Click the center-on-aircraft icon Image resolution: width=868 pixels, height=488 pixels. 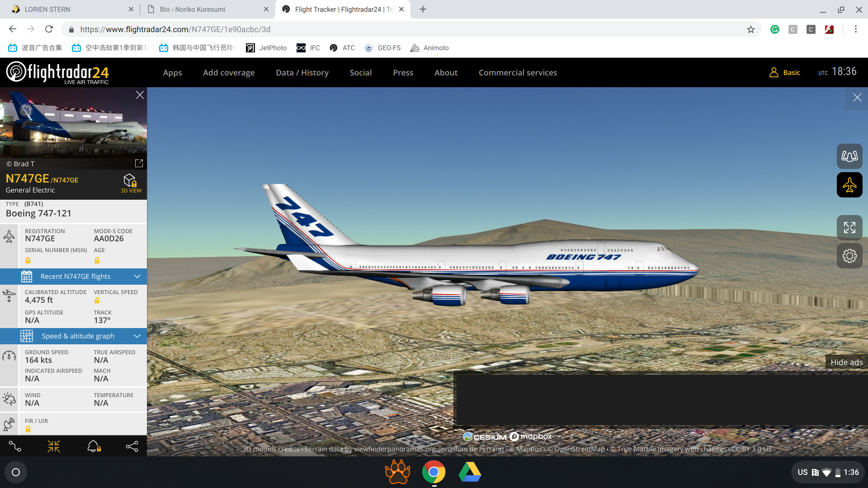54,446
